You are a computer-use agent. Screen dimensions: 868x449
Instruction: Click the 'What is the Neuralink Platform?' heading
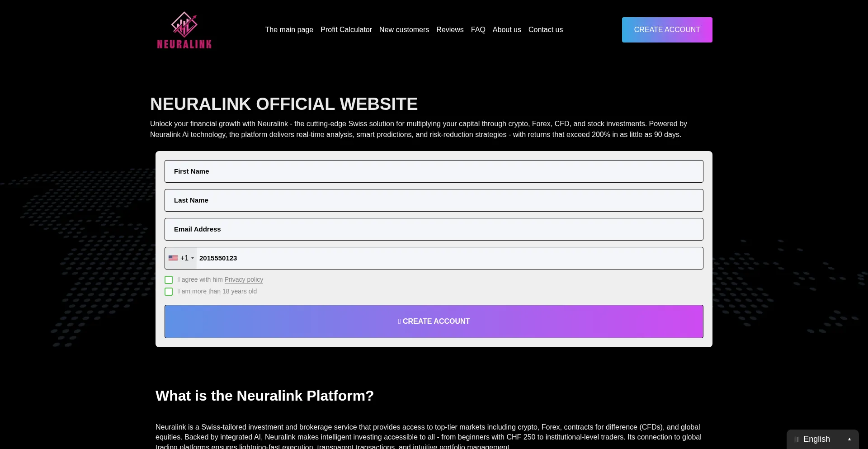(x=264, y=396)
